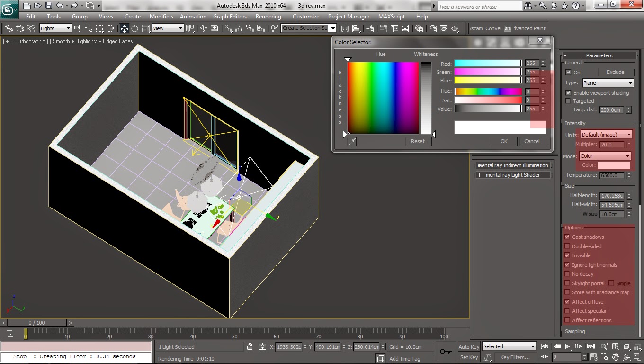The width and height of the screenshot is (644, 364).
Task: Click the light Color swatch in Intensity
Action: 614,165
